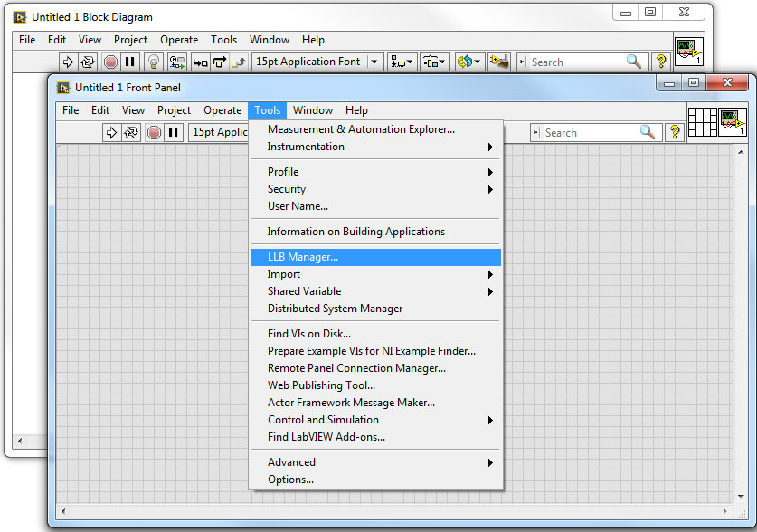The image size is (757, 532).
Task: Click the Front Panel context help question mark
Action: [x=674, y=133]
